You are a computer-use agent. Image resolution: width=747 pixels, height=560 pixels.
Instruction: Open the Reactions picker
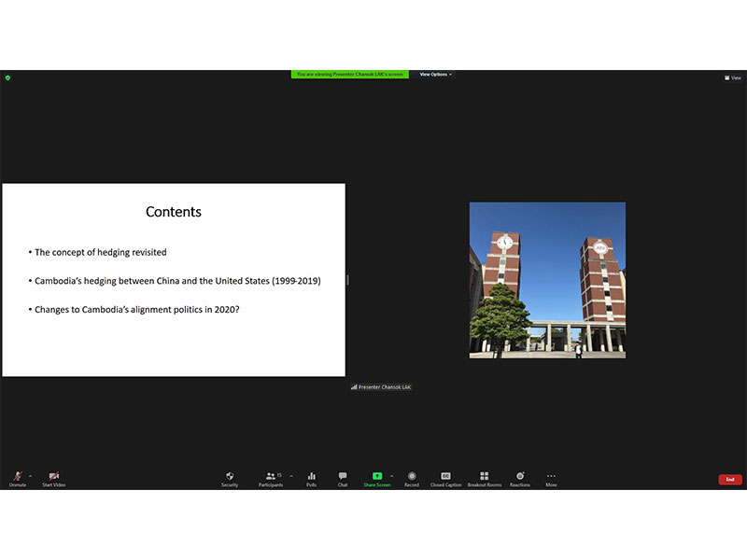click(520, 478)
